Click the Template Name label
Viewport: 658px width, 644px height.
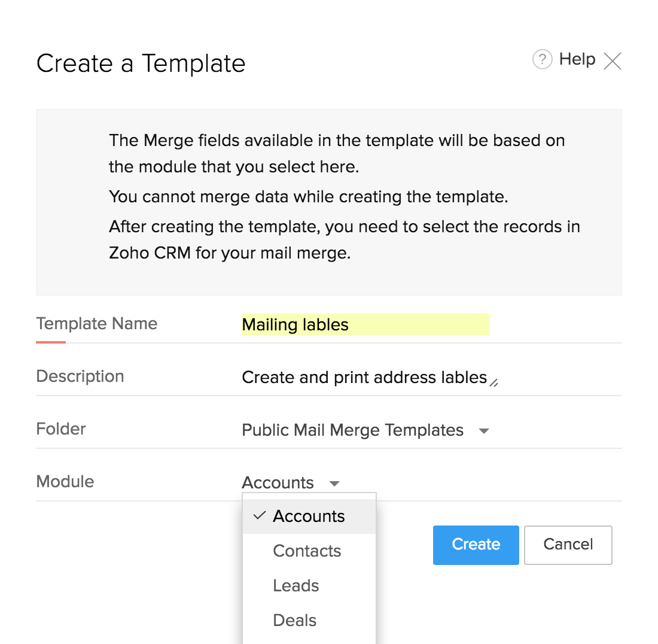point(97,324)
